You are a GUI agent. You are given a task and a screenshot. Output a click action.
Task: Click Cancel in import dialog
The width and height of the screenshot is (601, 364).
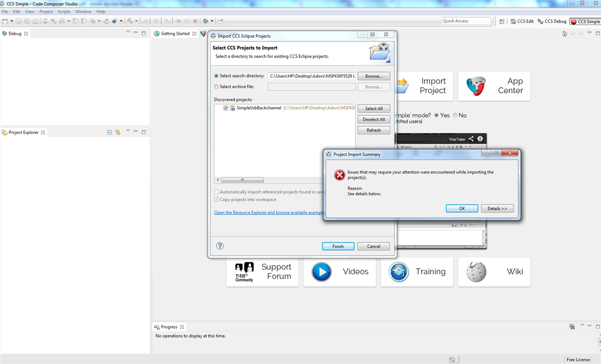(x=373, y=246)
